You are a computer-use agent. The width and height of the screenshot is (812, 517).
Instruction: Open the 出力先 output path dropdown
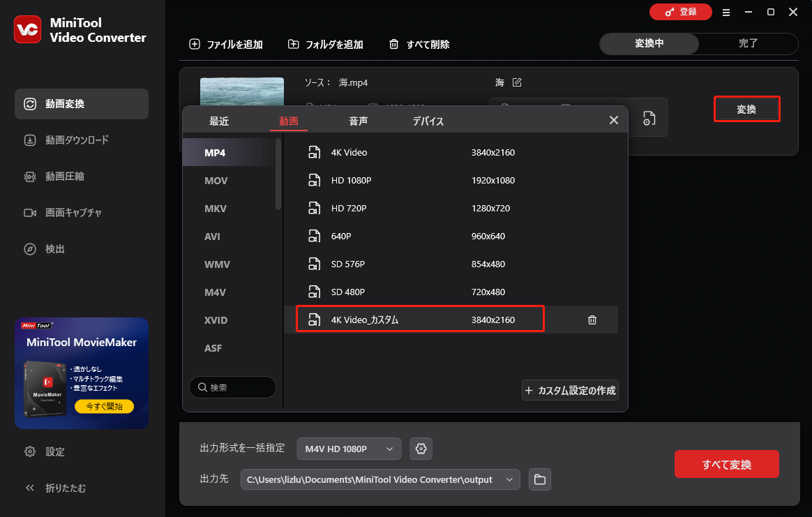[380, 480]
